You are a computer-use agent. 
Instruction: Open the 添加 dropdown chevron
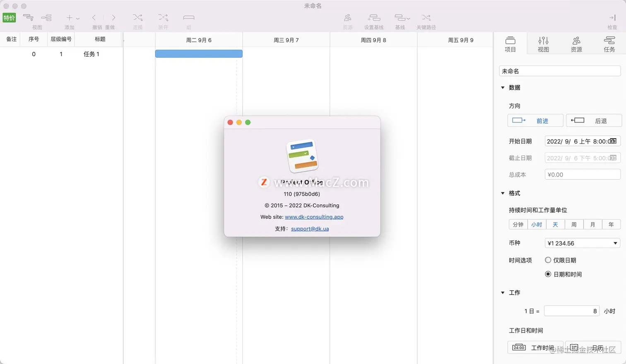coord(78,18)
